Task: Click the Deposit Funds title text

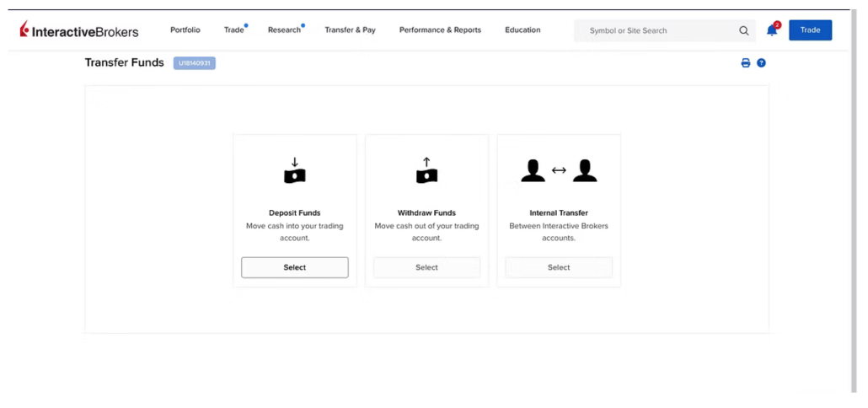Action: pyautogui.click(x=294, y=212)
